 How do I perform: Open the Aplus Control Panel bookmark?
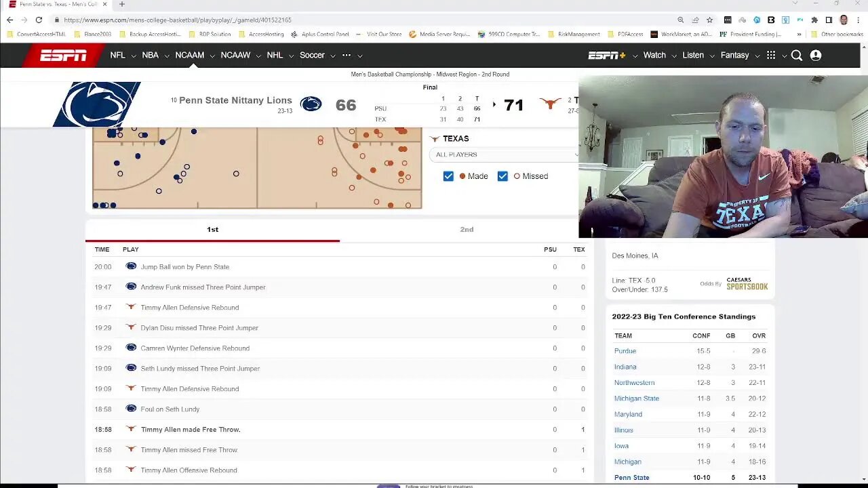pyautogui.click(x=320, y=34)
